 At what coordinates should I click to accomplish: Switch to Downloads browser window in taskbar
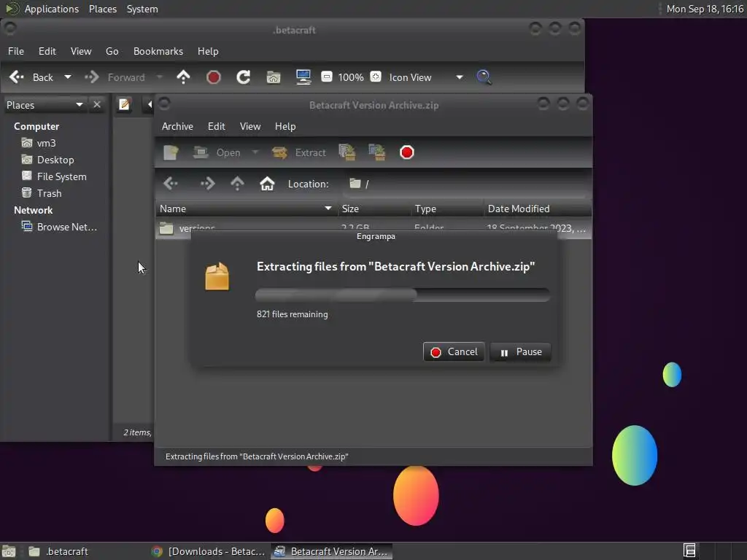[208, 551]
